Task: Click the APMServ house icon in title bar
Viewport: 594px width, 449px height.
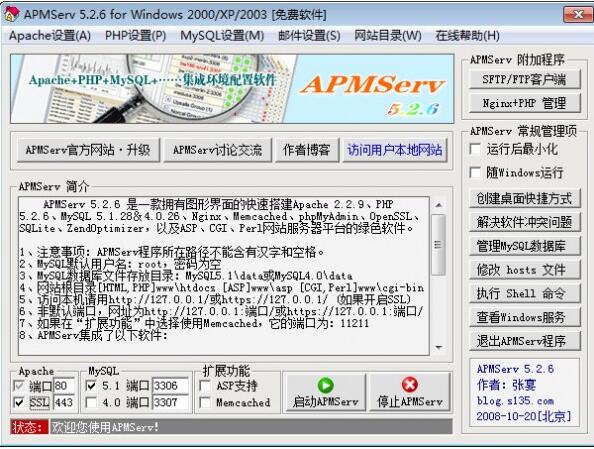Action: 11,14
